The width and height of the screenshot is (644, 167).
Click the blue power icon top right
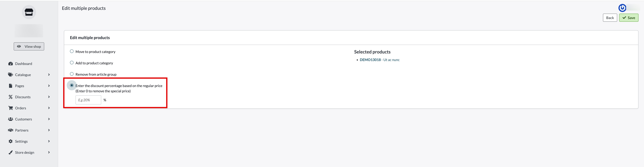point(622,8)
